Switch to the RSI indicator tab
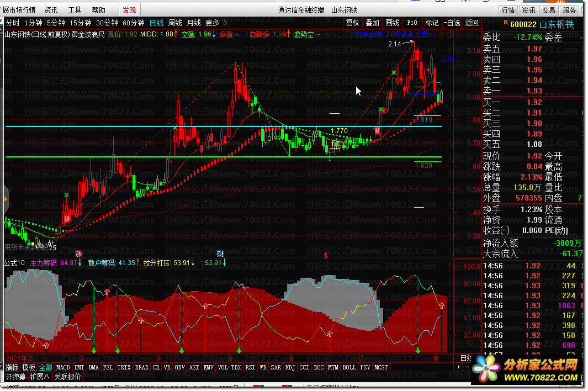Viewport: 588px width, 391px height. point(250,367)
